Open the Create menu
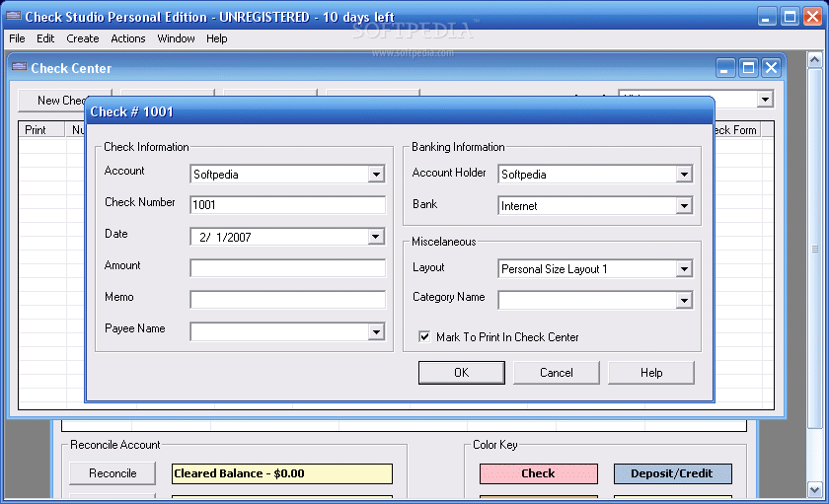Viewport: 829px width, 504px height. pos(83,38)
